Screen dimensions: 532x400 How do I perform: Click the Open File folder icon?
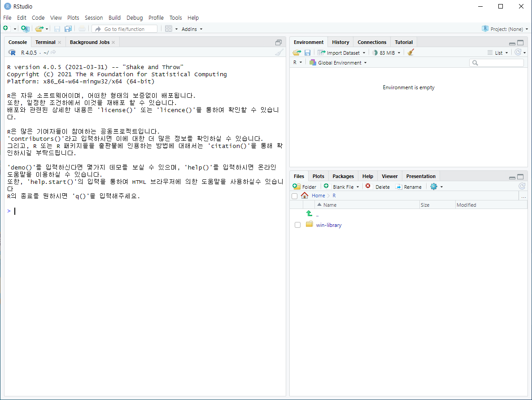[39, 29]
